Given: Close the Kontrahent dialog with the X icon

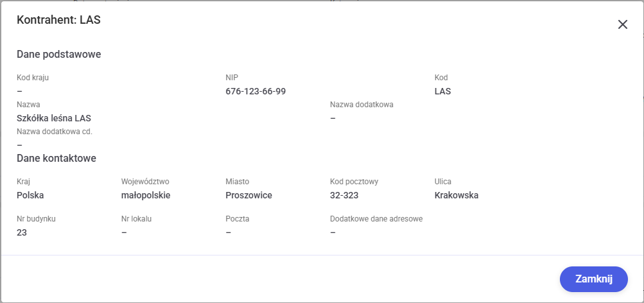Looking at the screenshot, I should pyautogui.click(x=622, y=24).
